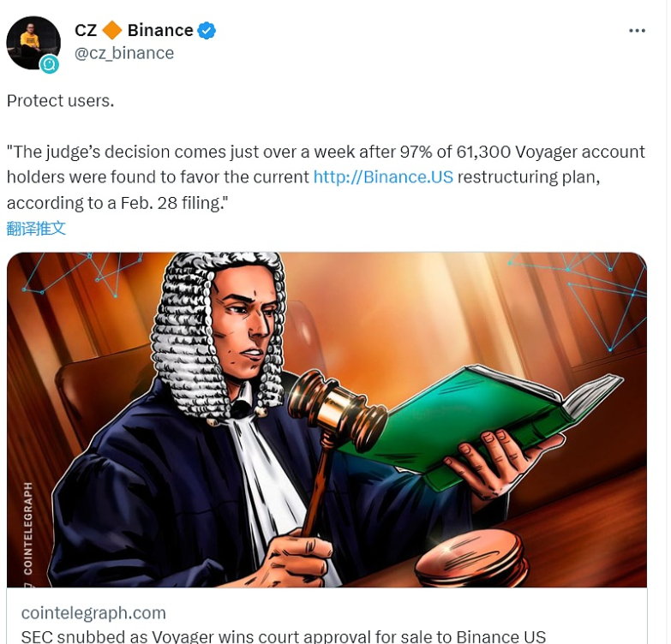Click the Protect users tweet text
The image size is (671, 644).
[60, 101]
